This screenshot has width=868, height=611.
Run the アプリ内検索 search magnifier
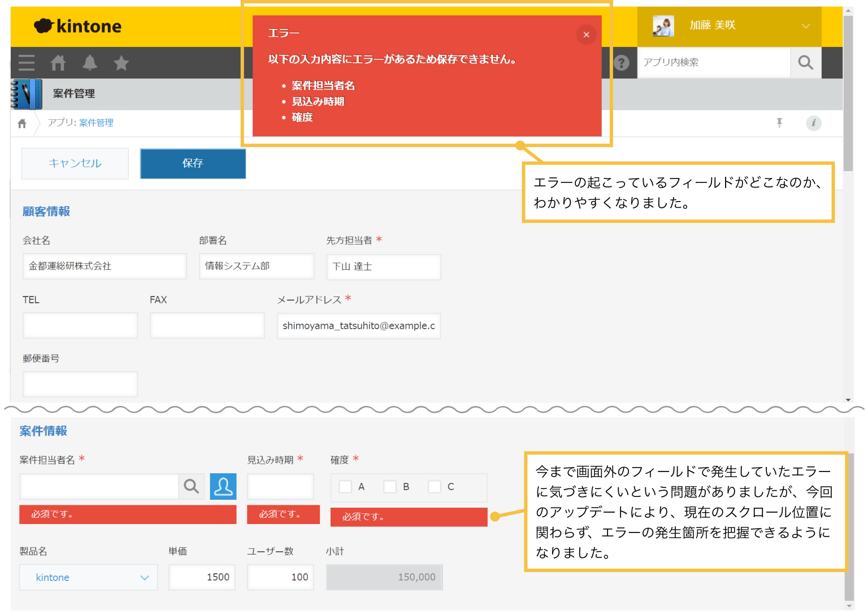pyautogui.click(x=805, y=63)
